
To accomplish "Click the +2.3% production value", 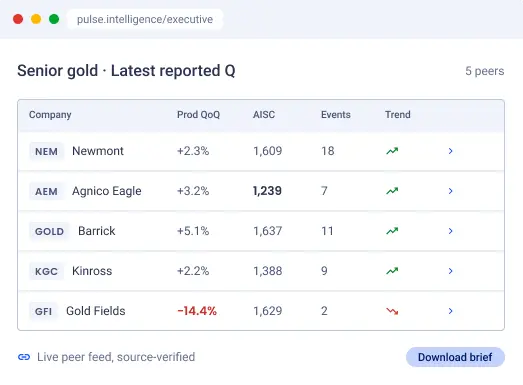I will point(193,151).
